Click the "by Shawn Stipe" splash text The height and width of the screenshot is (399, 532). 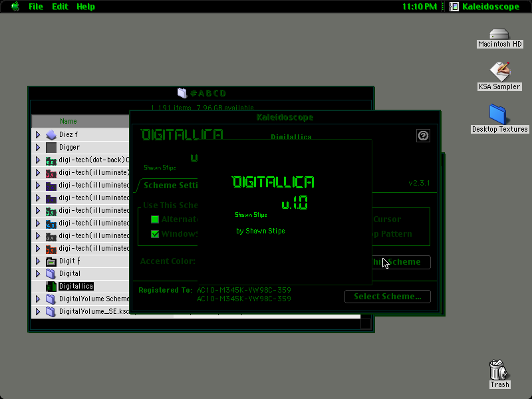[261, 231]
